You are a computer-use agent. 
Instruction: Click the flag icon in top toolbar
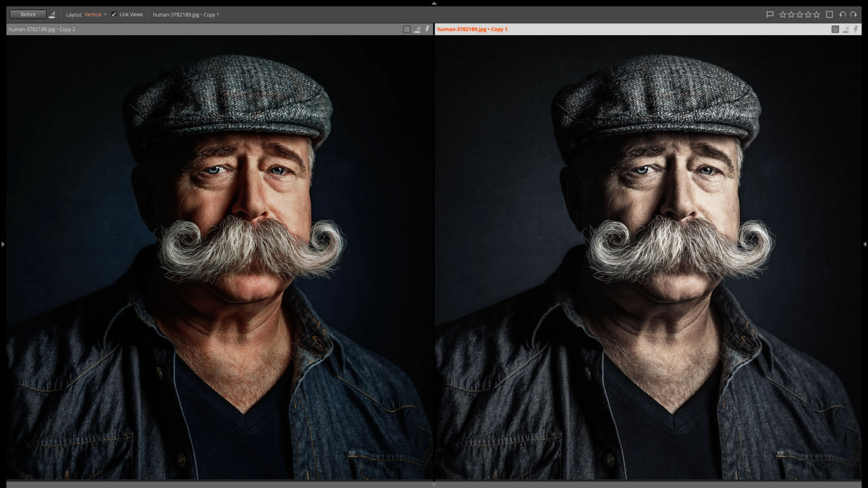pos(770,14)
